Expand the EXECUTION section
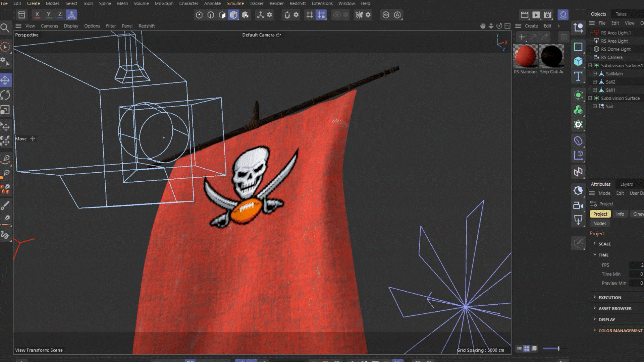Viewport: 644px width, 362px height. click(x=595, y=297)
